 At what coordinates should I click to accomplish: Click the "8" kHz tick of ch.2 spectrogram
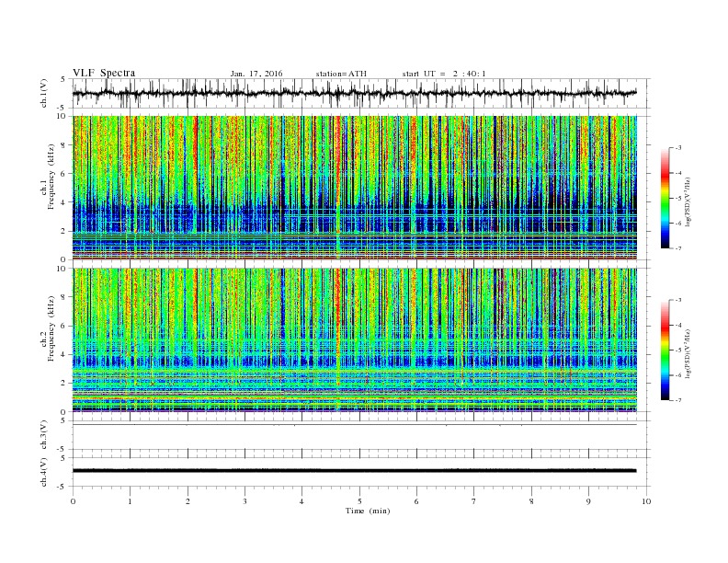pos(64,297)
